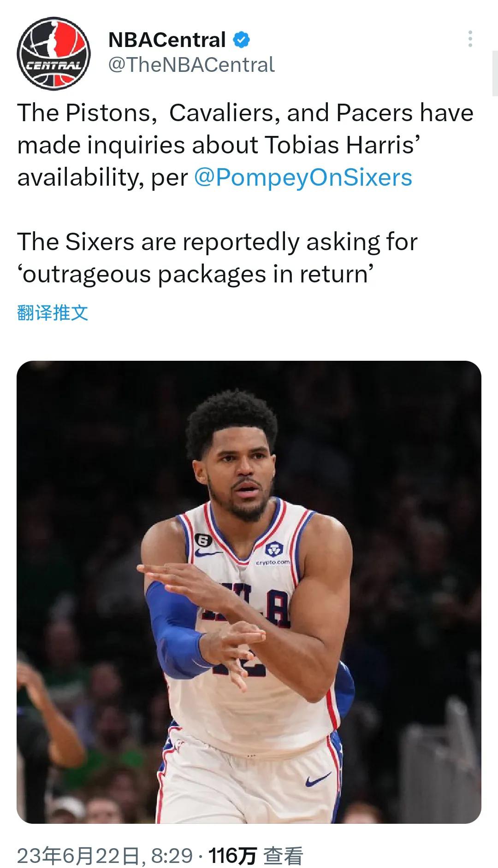Tap the 查看 label beside the view count
Viewport: 498px width, 868px height.
click(x=283, y=856)
